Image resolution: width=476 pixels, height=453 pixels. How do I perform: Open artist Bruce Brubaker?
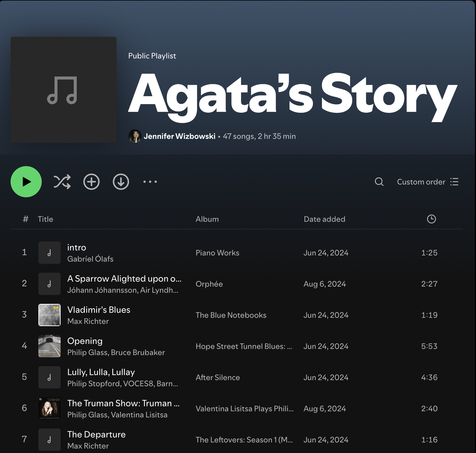pyautogui.click(x=138, y=352)
